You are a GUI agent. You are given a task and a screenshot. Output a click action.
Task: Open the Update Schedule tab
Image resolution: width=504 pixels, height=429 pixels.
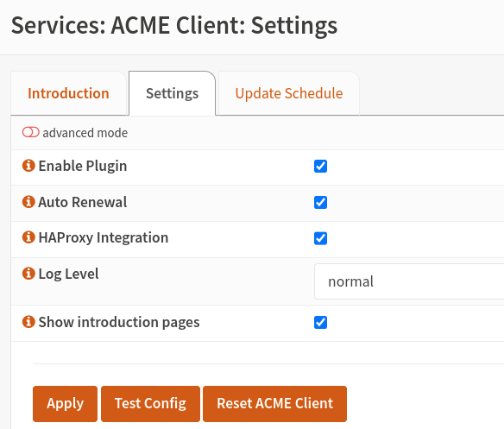point(289,93)
